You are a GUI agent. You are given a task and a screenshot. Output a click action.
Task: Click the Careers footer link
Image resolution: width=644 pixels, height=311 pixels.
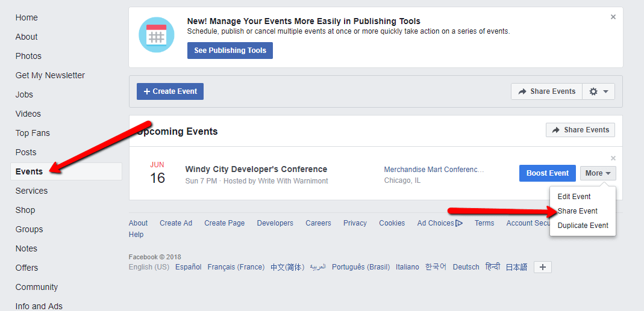coord(318,223)
